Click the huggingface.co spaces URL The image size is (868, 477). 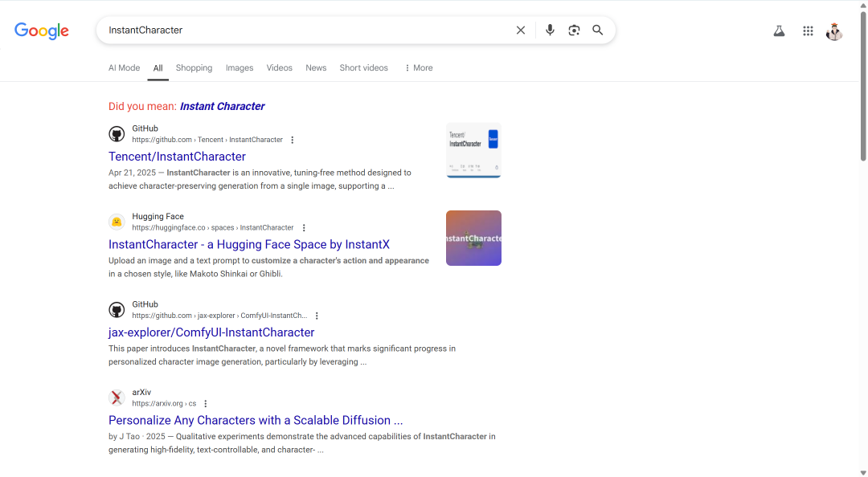[212, 228]
